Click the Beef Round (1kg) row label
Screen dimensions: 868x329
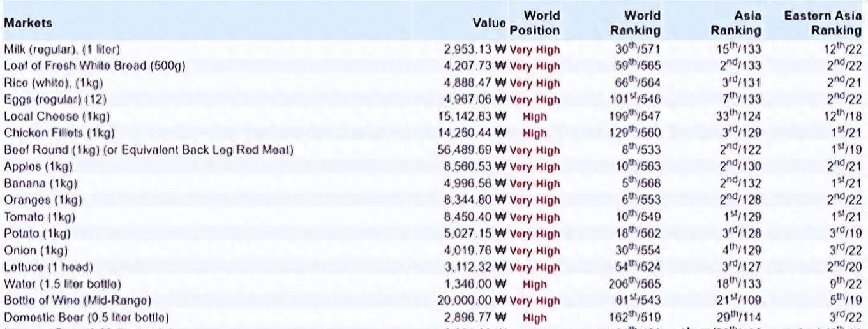148,150
